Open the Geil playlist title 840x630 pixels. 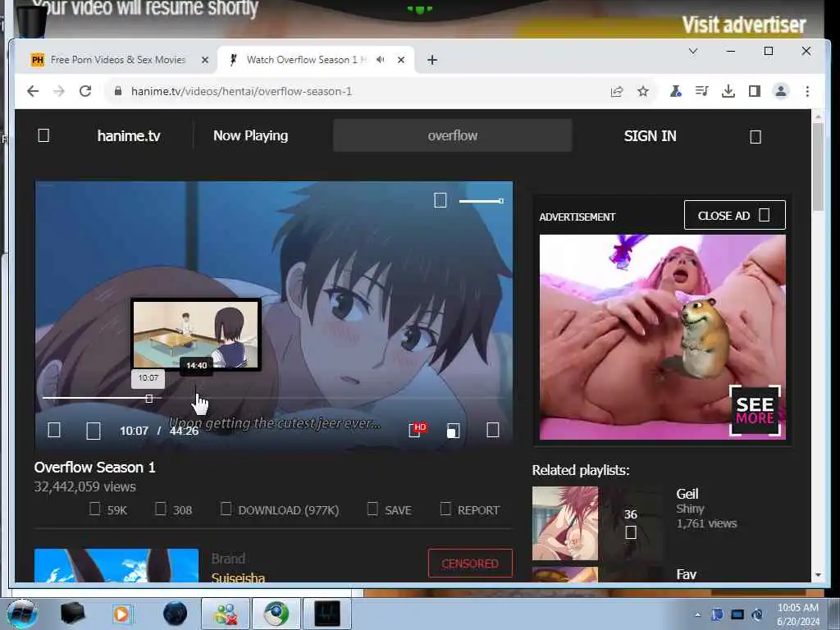pos(687,494)
